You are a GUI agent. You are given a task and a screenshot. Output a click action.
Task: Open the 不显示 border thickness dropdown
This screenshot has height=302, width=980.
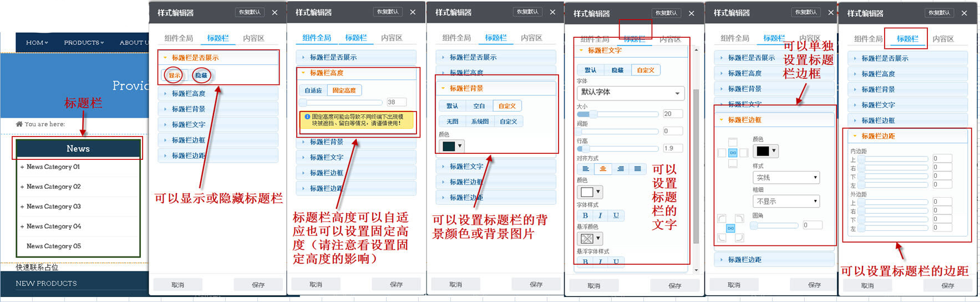[786, 201]
